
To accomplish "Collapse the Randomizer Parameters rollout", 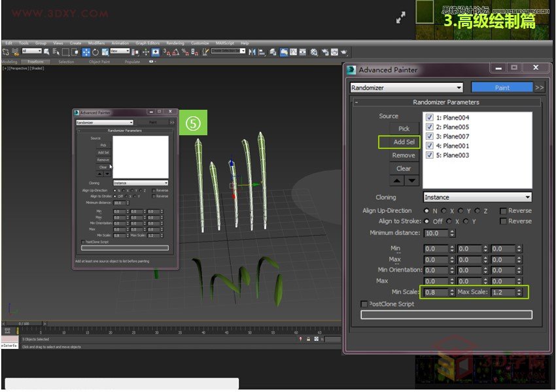I will pos(356,103).
